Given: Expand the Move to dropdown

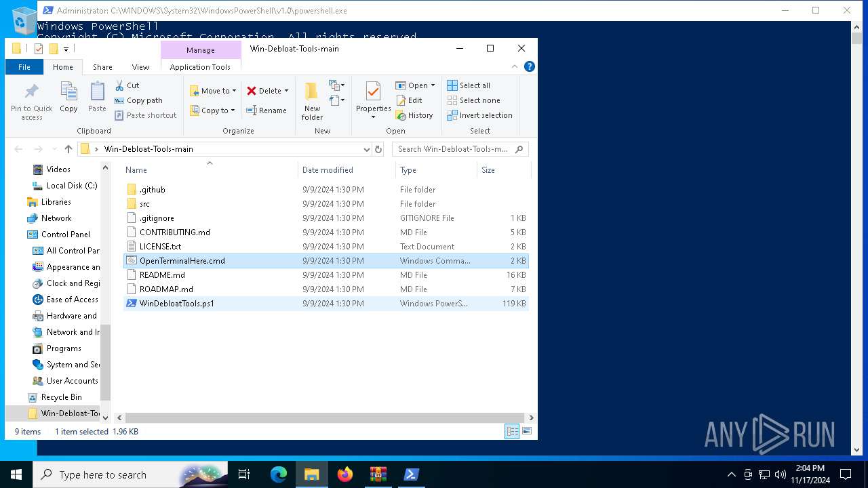Looking at the screenshot, I should 234,91.
